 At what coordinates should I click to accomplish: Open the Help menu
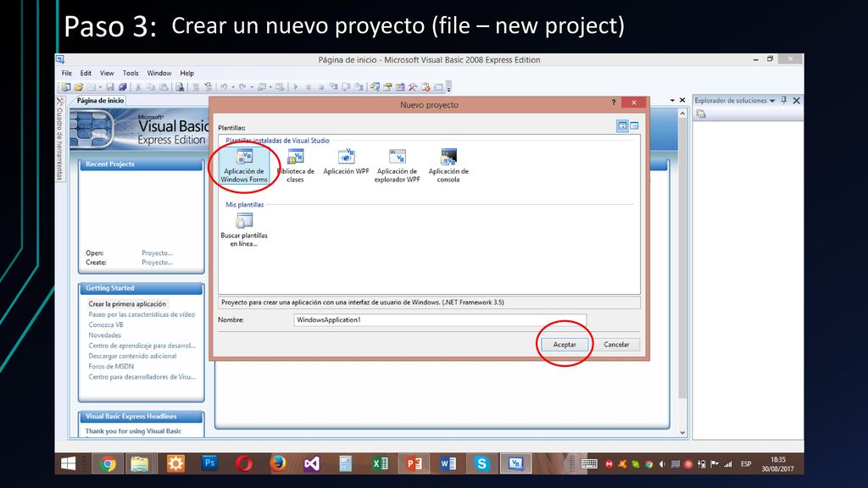point(187,73)
